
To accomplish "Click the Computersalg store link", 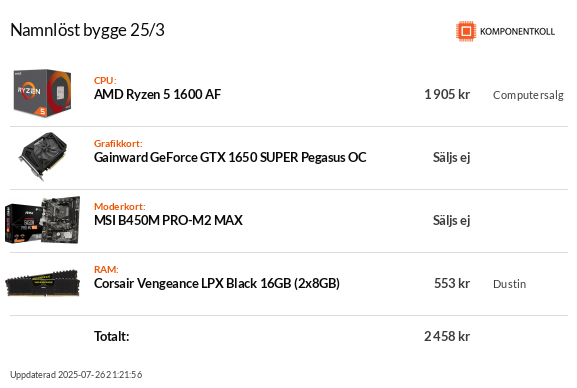I will point(528,95).
